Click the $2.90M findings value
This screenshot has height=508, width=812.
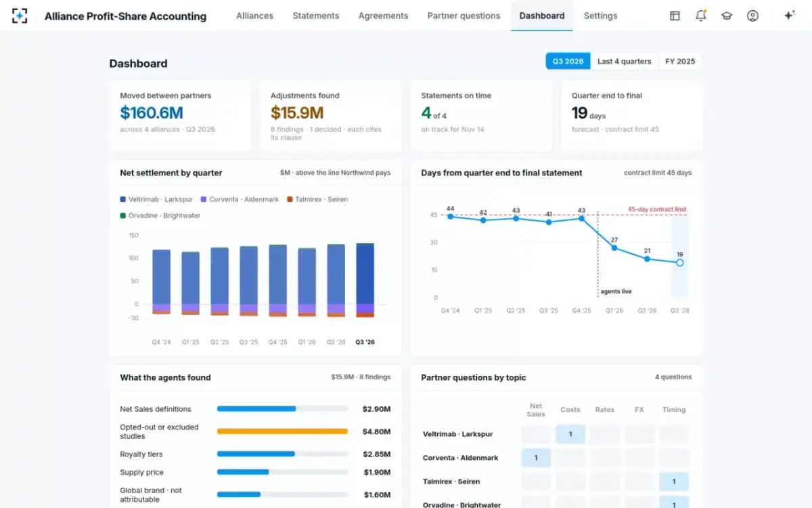click(x=376, y=409)
